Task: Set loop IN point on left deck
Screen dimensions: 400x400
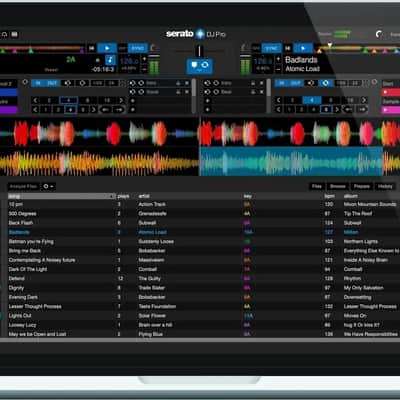Action: (x=38, y=83)
